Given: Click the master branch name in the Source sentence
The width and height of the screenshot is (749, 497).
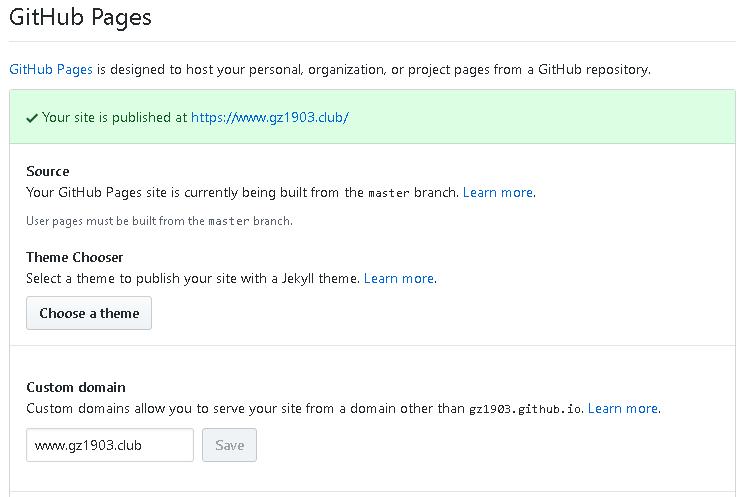Looking at the screenshot, I should 389,193.
